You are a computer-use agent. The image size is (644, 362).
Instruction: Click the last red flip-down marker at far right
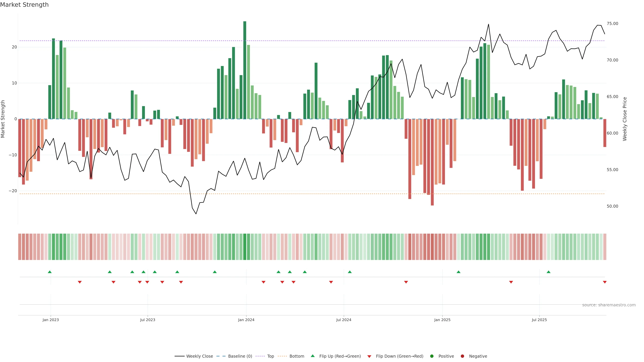(x=604, y=282)
